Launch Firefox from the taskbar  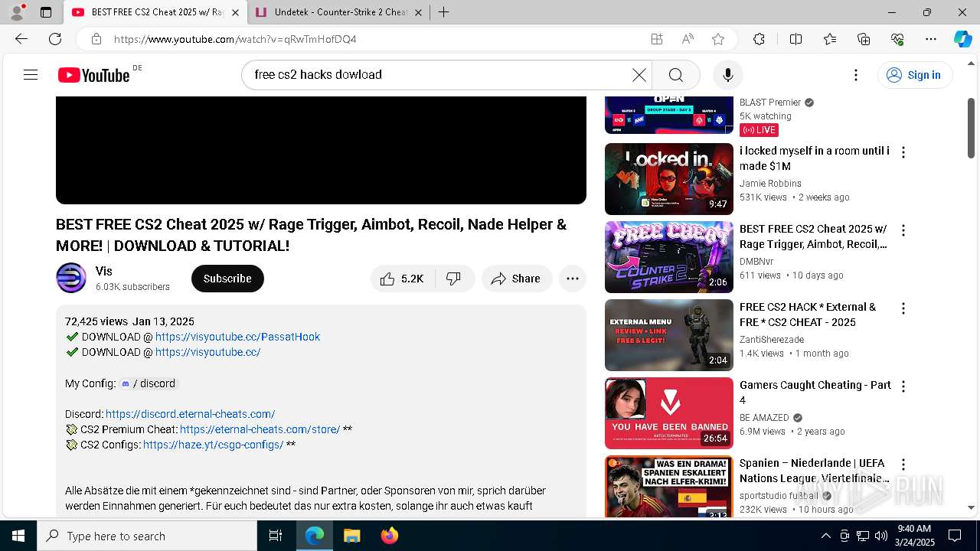[390, 536]
